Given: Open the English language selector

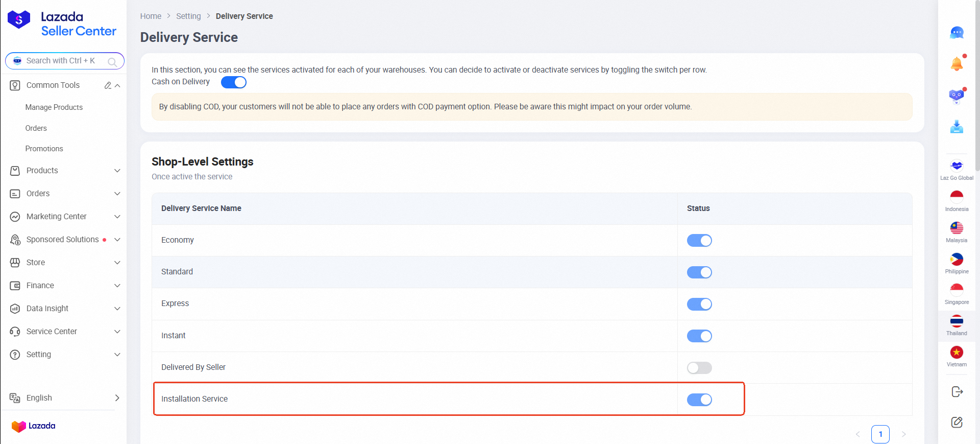Looking at the screenshot, I should coord(65,398).
